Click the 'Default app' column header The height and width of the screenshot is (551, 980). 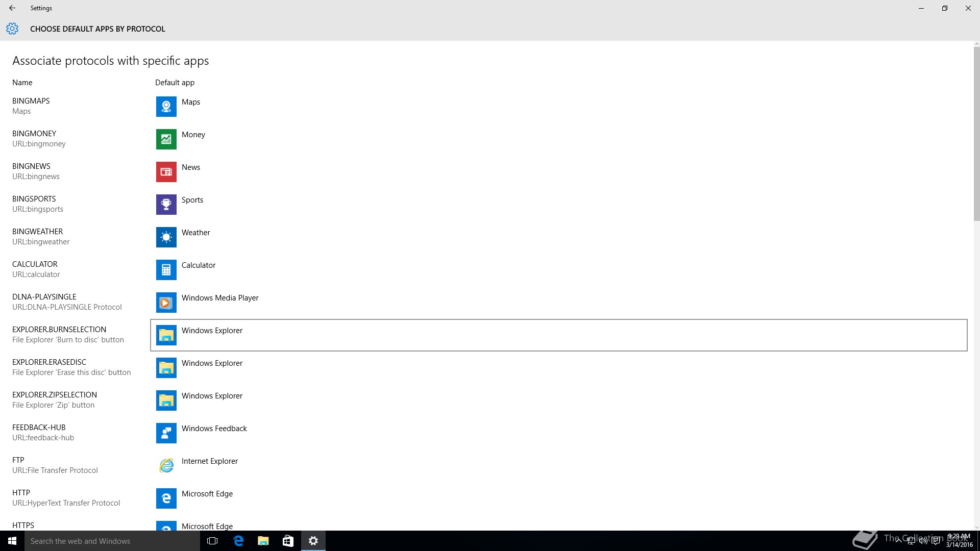click(x=175, y=83)
